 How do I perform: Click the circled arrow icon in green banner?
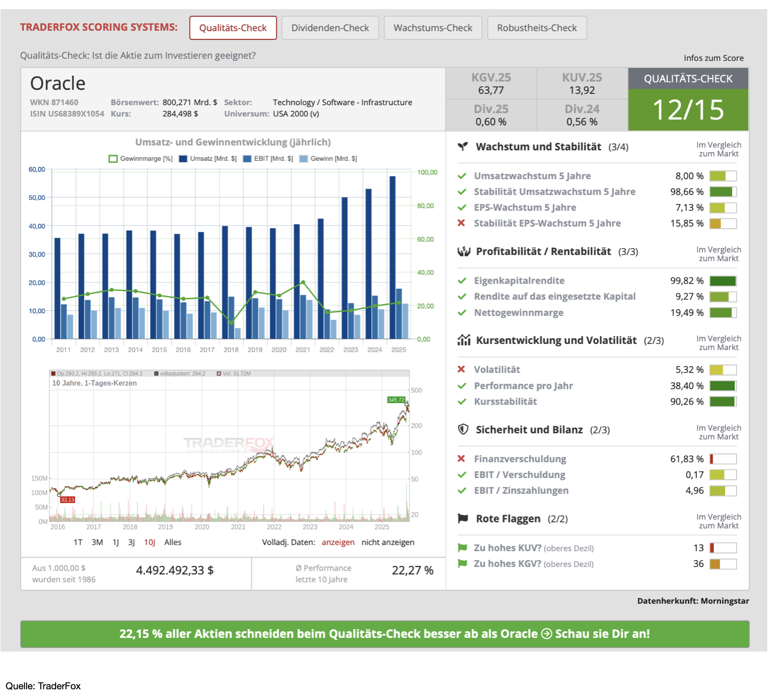click(x=546, y=634)
